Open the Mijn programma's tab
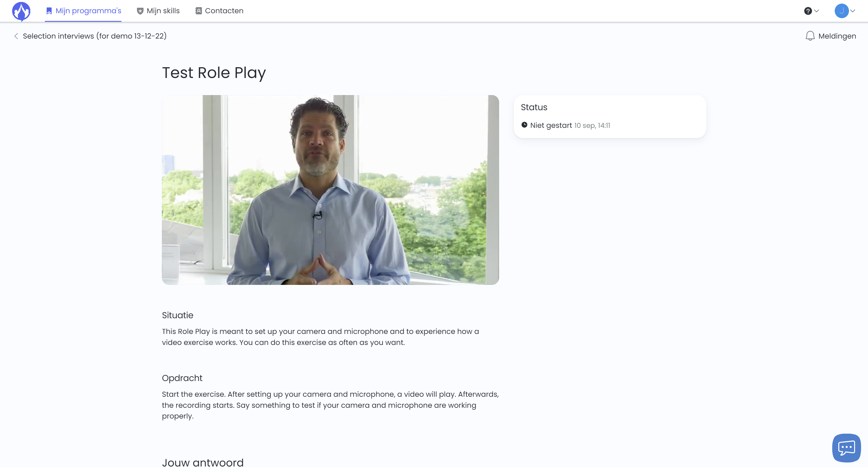Viewport: 868px width, 467px height. pos(83,11)
